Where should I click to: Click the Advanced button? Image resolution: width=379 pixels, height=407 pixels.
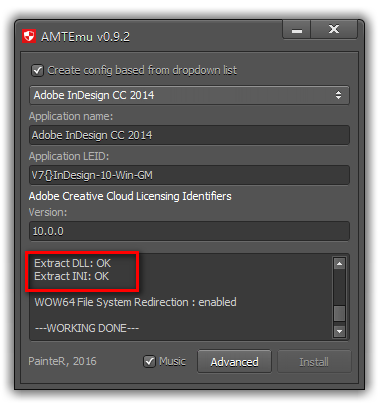(234, 361)
